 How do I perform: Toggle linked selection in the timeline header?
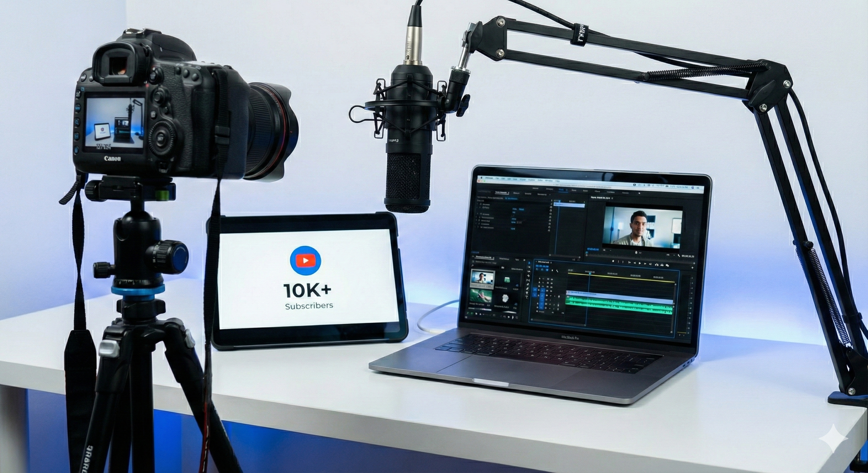(x=547, y=270)
